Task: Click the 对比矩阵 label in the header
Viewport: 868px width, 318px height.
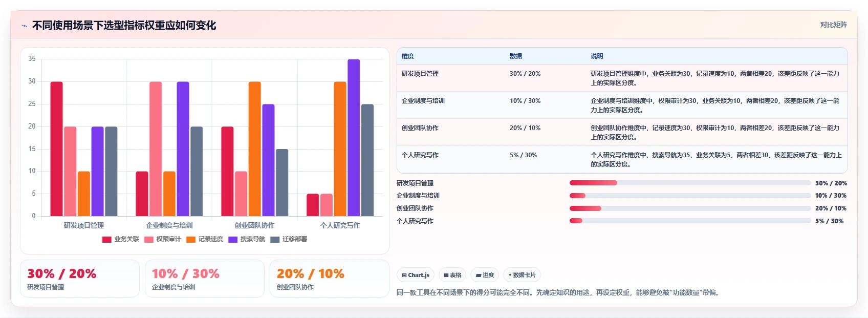Action: pyautogui.click(x=833, y=25)
